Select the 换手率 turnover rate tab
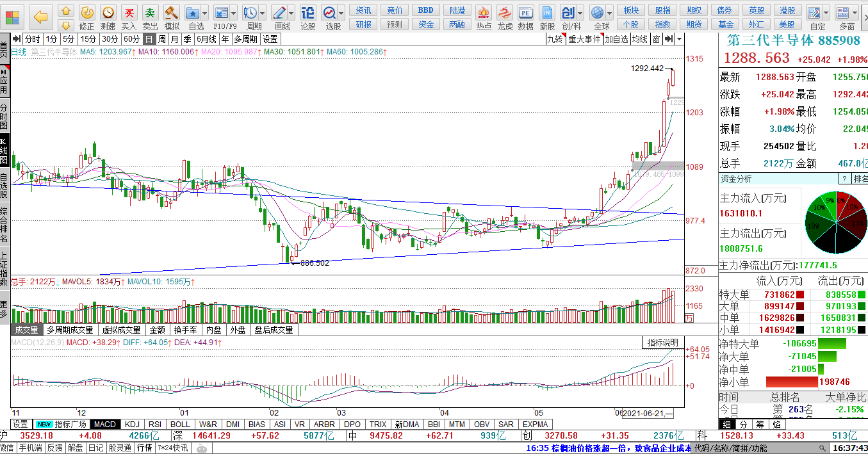The width and height of the screenshot is (868, 454). (186, 330)
